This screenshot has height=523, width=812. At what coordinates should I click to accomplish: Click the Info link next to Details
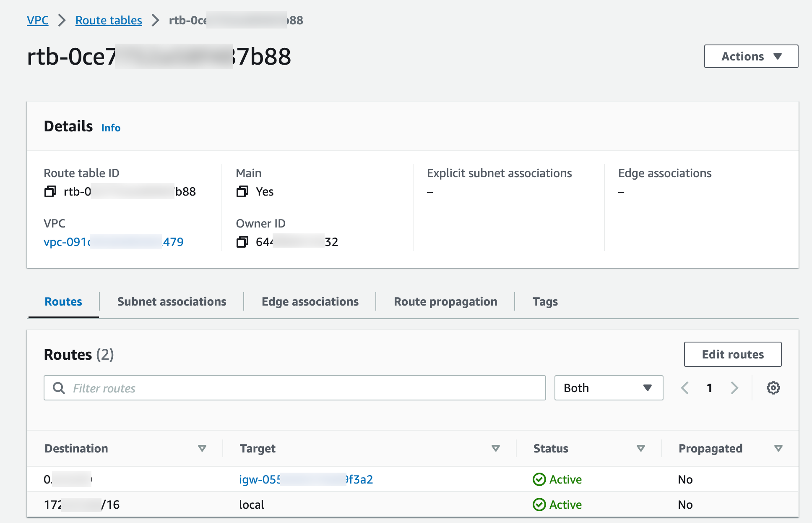coord(110,128)
